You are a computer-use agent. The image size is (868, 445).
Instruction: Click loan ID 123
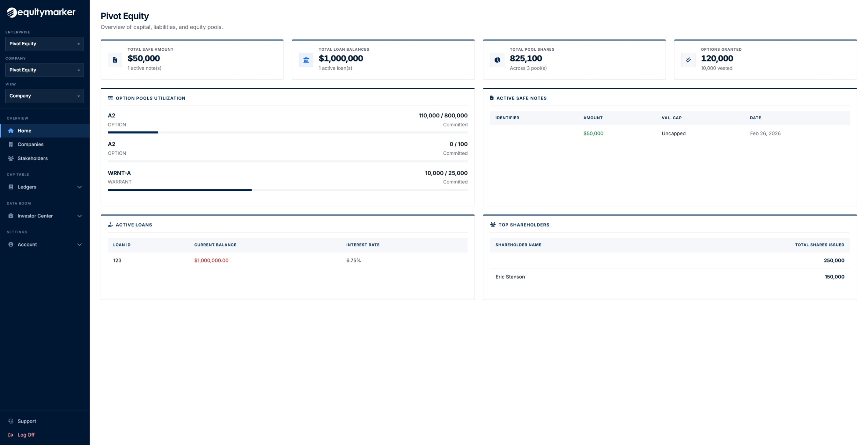(x=117, y=261)
